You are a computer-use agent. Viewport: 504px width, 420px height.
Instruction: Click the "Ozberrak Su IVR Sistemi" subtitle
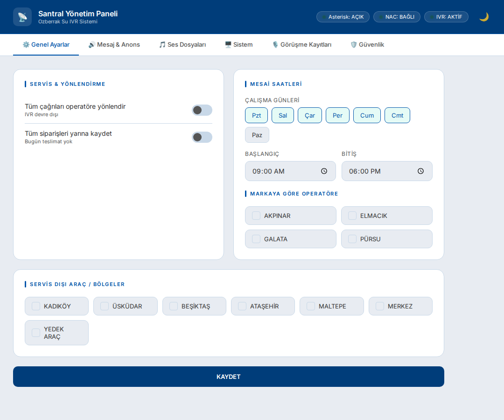coord(68,21)
